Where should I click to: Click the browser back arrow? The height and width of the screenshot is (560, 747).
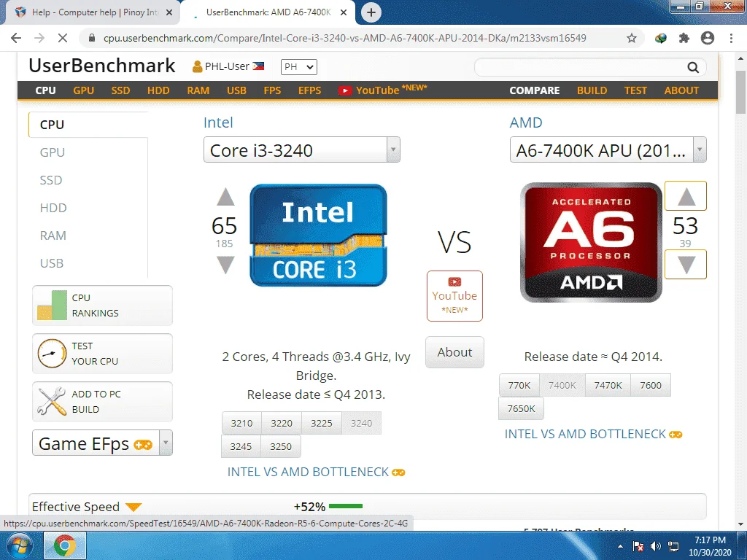tap(16, 38)
